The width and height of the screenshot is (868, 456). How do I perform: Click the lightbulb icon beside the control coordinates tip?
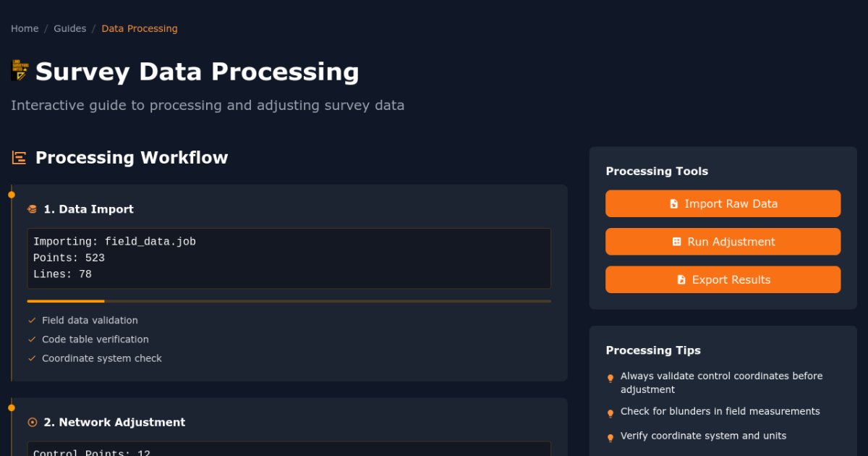tap(610, 378)
